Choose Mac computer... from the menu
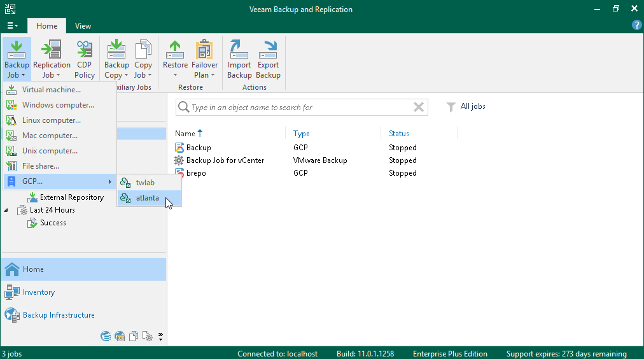The image size is (644, 359). coord(60,135)
